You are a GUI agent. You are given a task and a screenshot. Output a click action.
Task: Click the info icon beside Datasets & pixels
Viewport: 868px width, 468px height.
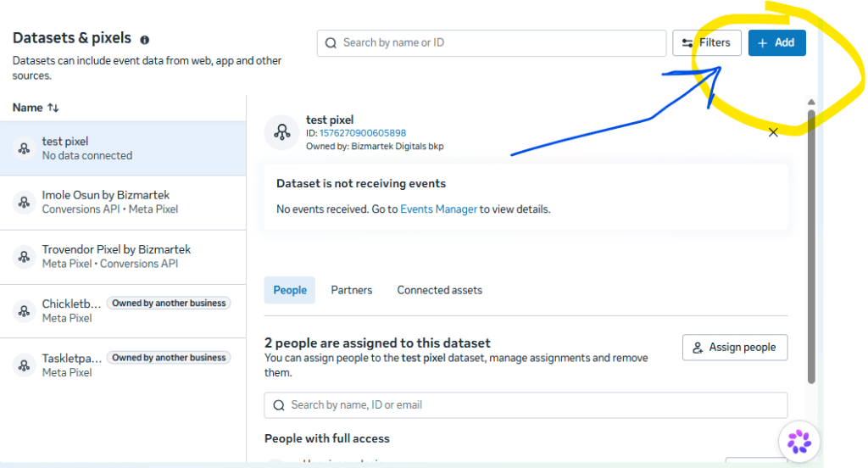[x=144, y=40]
